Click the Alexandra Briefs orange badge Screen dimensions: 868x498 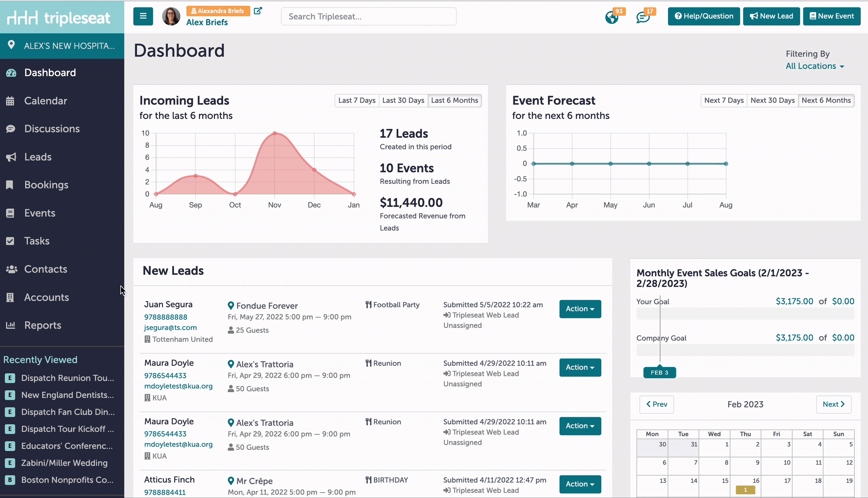(x=218, y=11)
